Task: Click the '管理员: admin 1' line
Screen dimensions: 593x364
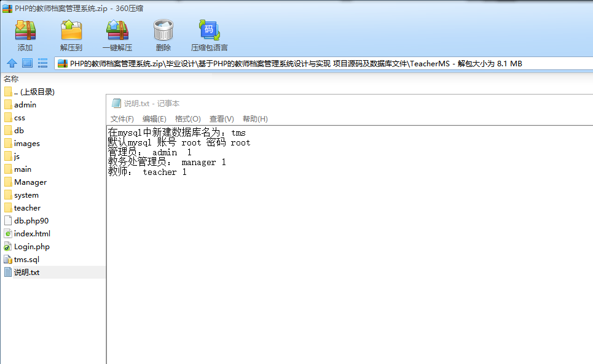Action: click(150, 152)
